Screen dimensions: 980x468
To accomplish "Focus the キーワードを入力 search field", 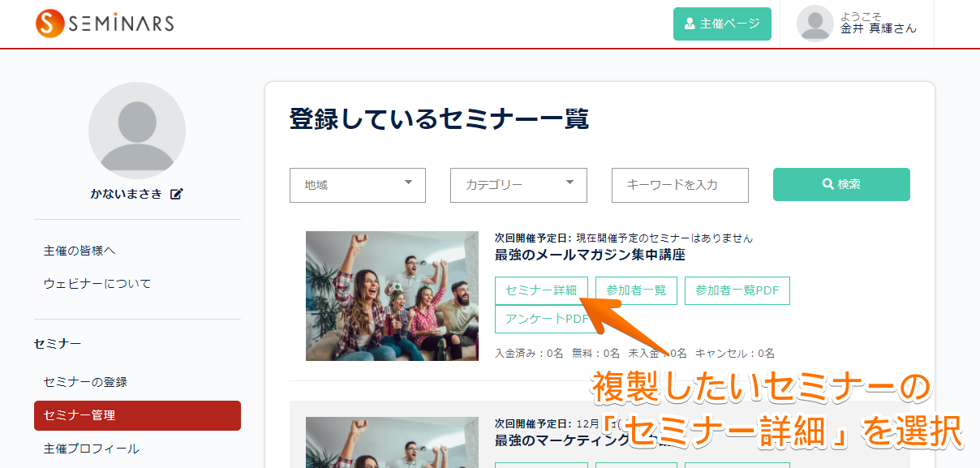I will tap(680, 185).
